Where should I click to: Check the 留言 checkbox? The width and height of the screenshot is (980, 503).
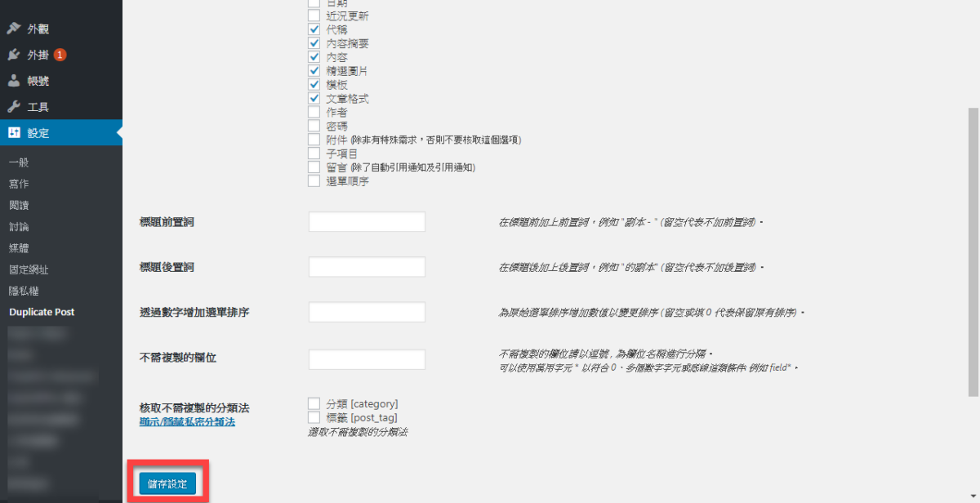click(314, 167)
